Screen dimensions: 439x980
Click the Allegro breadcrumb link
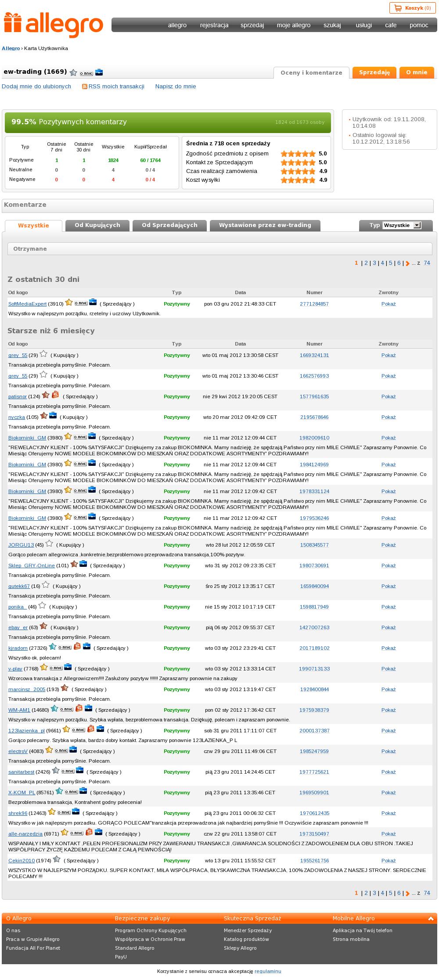pyautogui.click(x=11, y=48)
